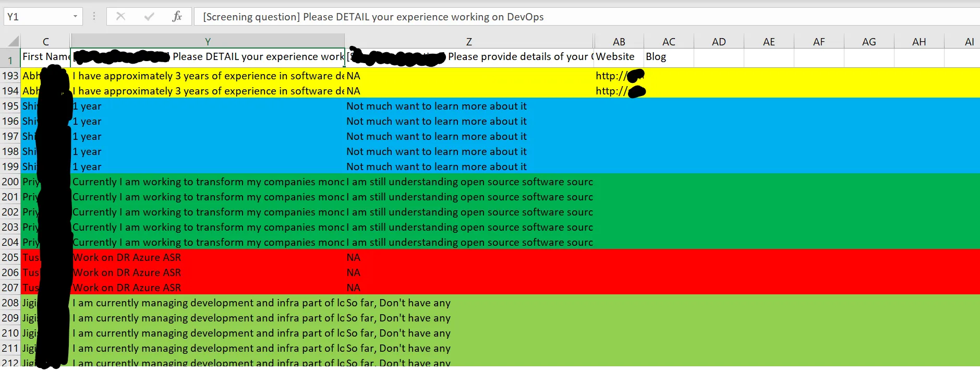This screenshot has height=370, width=980.
Task: Select column AC header
Action: pyautogui.click(x=669, y=42)
